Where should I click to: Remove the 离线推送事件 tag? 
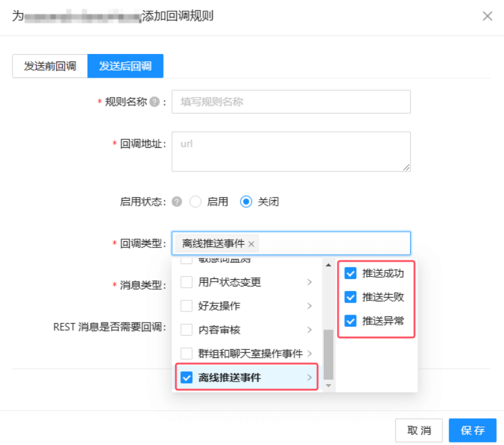[251, 244]
